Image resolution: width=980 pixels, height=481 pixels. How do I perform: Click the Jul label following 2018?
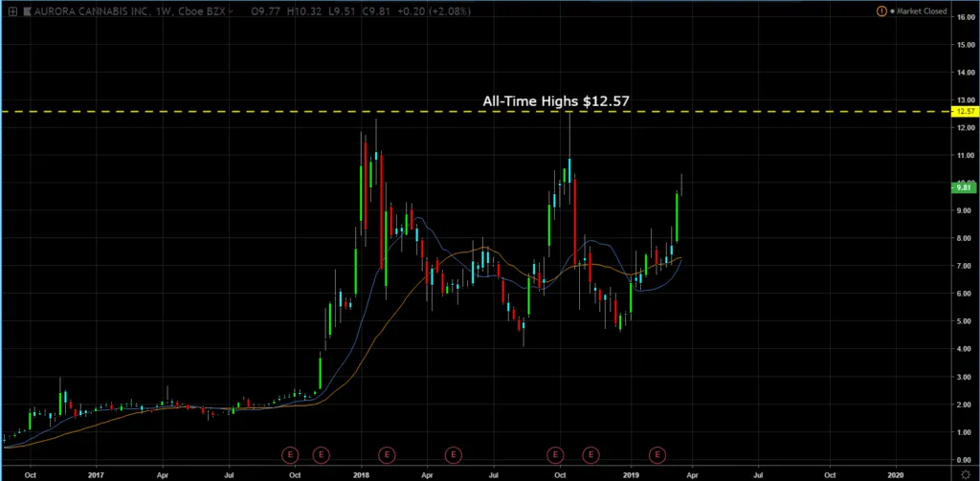494,474
